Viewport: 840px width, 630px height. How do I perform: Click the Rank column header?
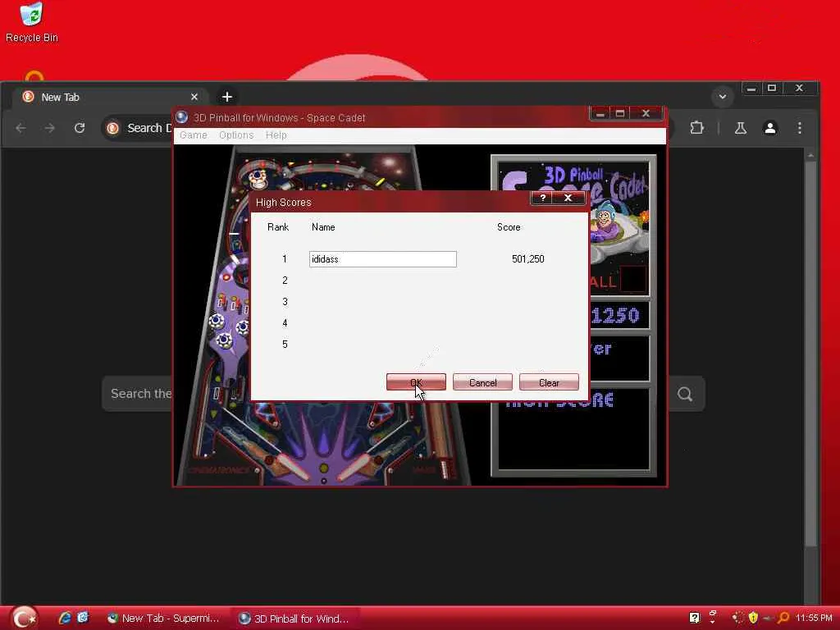(x=278, y=227)
